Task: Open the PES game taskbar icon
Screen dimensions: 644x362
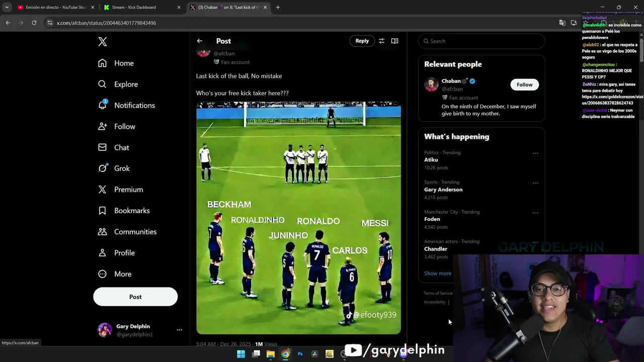Action: (x=330, y=354)
